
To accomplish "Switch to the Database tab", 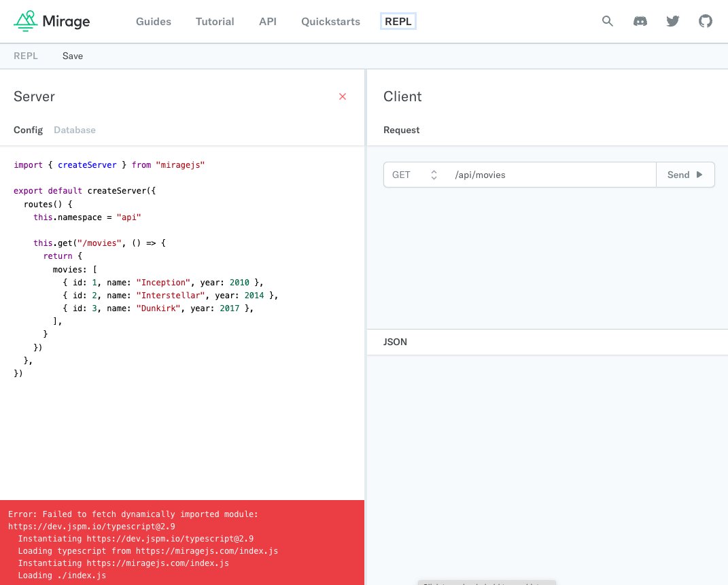I will 75,130.
